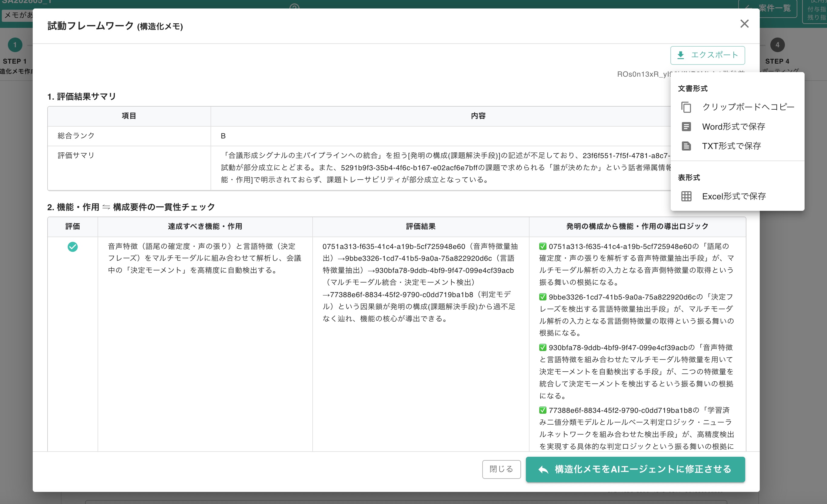Click the rank value B cell
Image resolution: width=827 pixels, height=504 pixels.
tap(223, 136)
